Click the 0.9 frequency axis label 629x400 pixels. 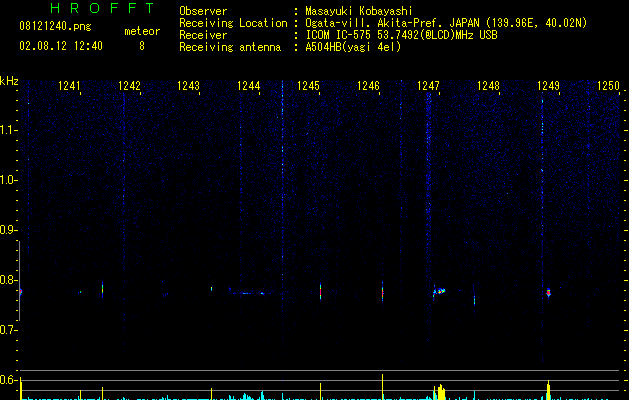(8, 230)
